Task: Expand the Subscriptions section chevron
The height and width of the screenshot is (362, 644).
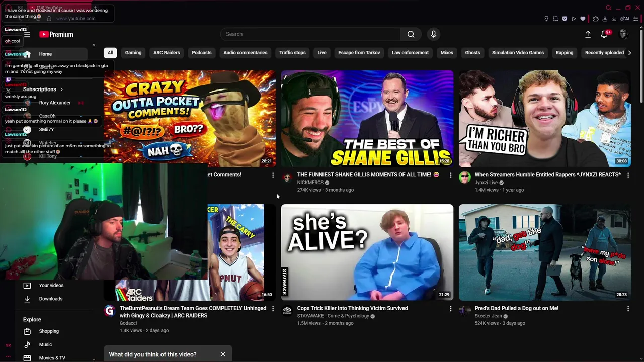Action: pyautogui.click(x=61, y=89)
